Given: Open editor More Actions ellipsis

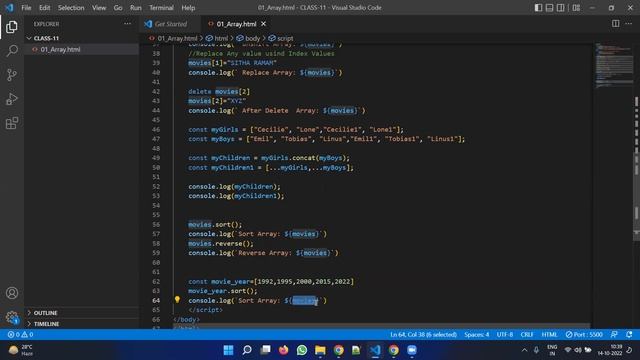Looking at the screenshot, I should tap(629, 24).
